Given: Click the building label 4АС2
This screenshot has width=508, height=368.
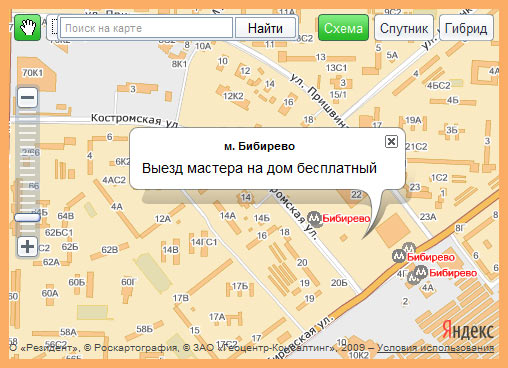Looking at the screenshot, I should pos(114,180).
